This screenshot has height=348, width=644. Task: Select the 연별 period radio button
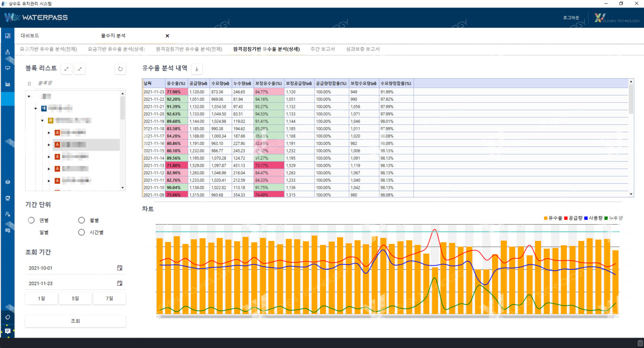point(32,220)
